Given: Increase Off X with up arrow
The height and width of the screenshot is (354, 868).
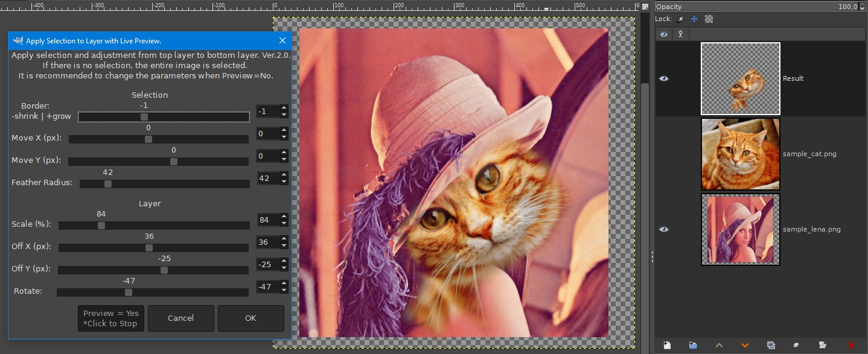Looking at the screenshot, I should point(284,239).
